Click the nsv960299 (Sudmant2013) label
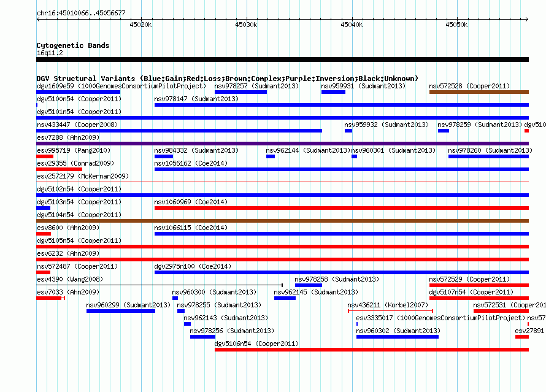 click(128, 305)
